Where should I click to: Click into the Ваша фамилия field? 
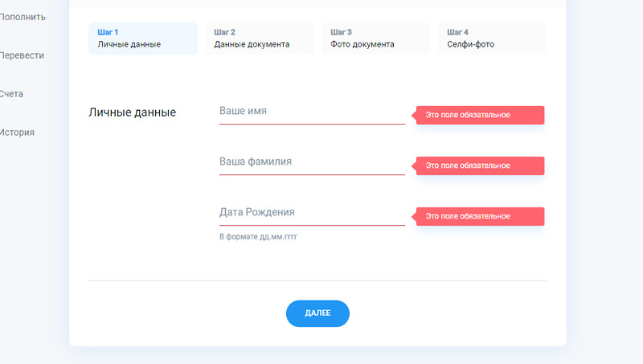pyautogui.click(x=311, y=162)
